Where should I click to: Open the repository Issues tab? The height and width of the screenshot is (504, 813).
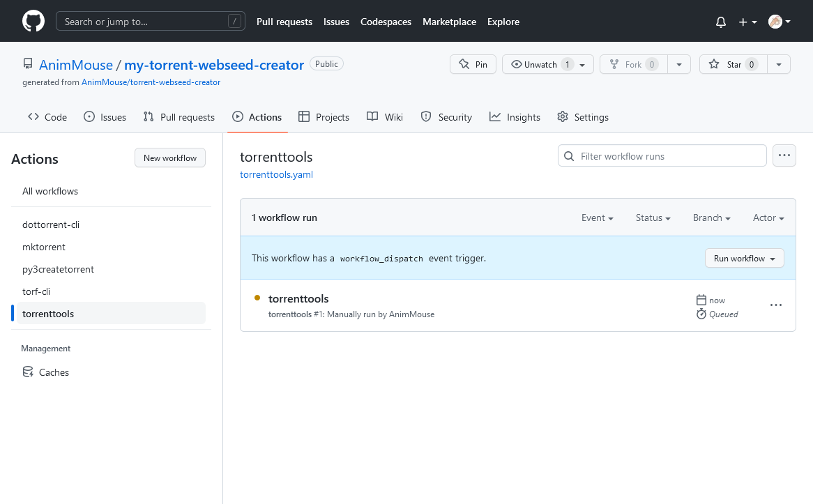(x=105, y=117)
